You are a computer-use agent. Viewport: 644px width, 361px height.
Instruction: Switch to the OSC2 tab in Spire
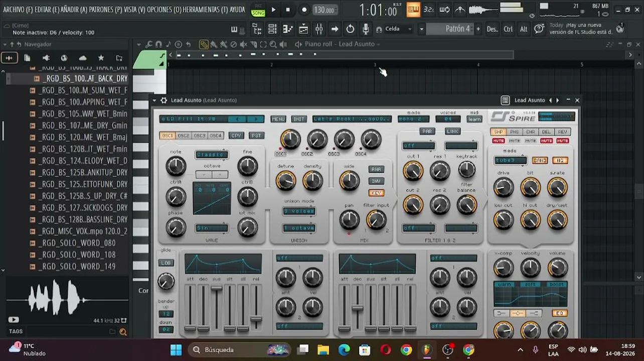184,135
